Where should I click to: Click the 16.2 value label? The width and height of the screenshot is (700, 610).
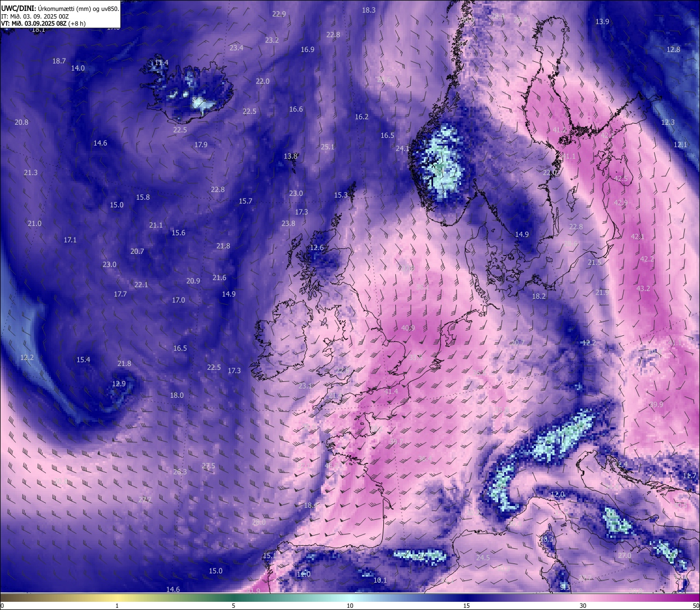(361, 117)
